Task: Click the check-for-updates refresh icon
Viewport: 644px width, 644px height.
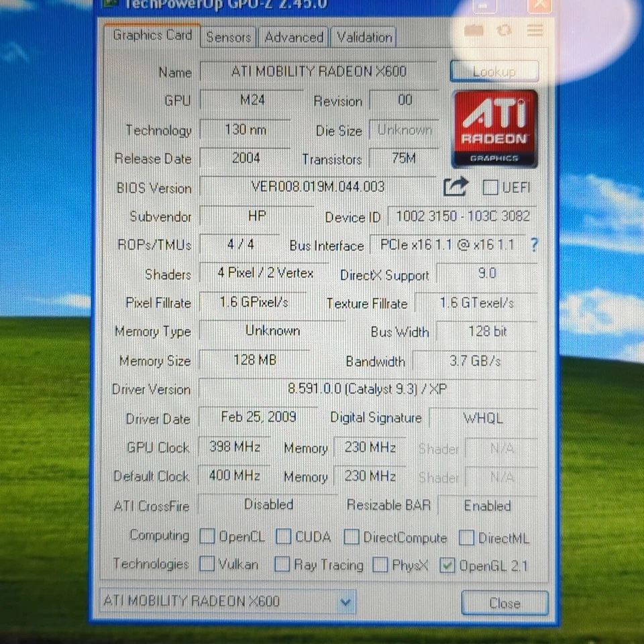Action: point(504,30)
